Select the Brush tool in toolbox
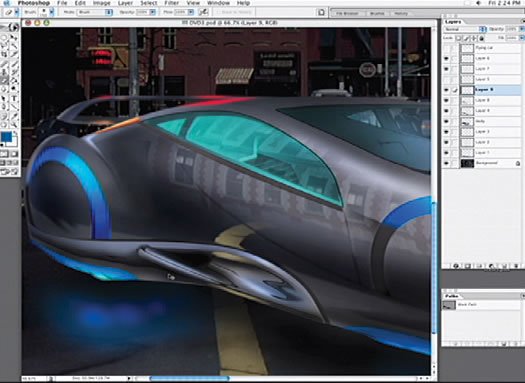The image size is (525, 383). pyautogui.click(x=14, y=64)
